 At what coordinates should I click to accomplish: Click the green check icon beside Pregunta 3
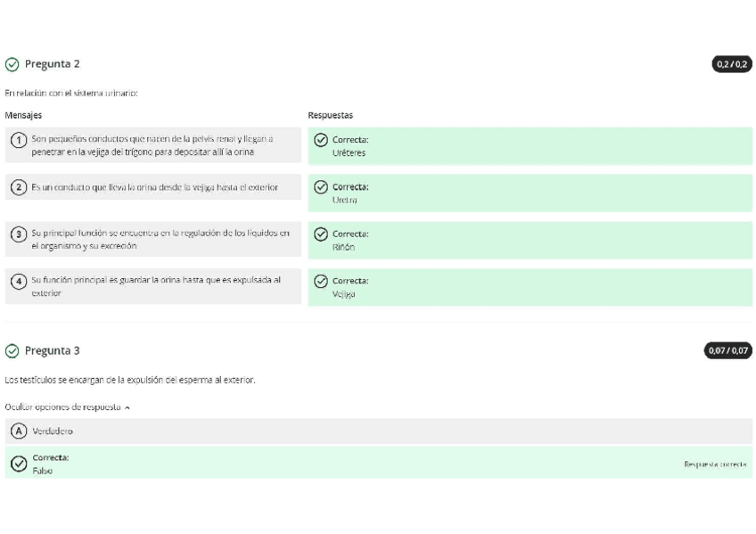(12, 351)
